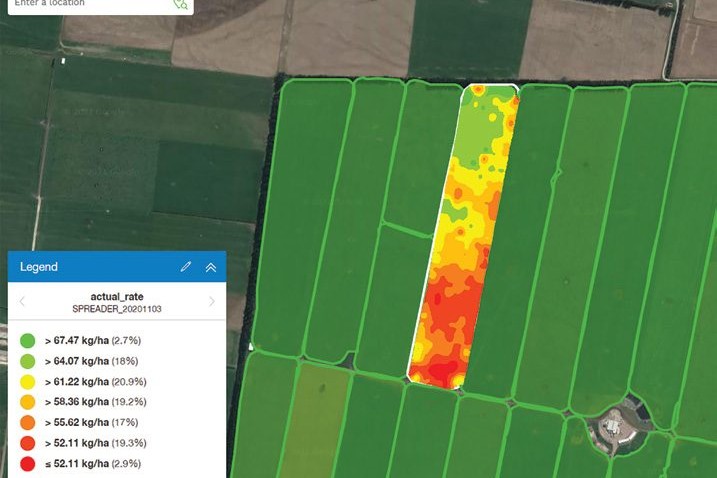The height and width of the screenshot is (478, 717).
Task: Click the colored rate-map field on the map
Action: click(x=463, y=236)
